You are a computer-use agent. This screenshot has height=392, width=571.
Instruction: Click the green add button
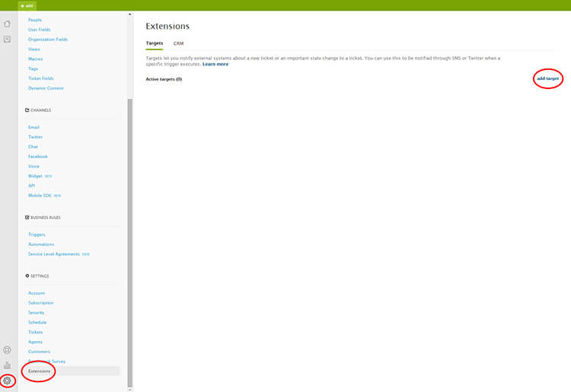(x=27, y=5)
